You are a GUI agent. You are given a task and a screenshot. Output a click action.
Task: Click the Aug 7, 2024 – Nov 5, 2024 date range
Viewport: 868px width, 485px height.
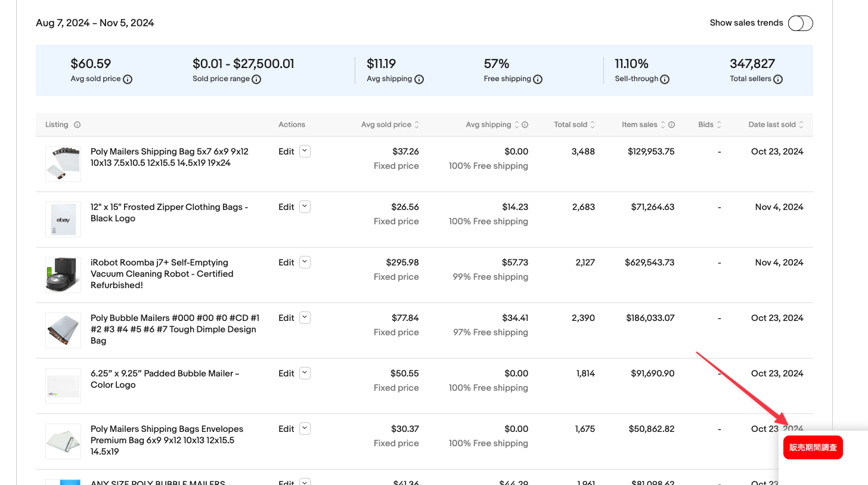point(95,23)
